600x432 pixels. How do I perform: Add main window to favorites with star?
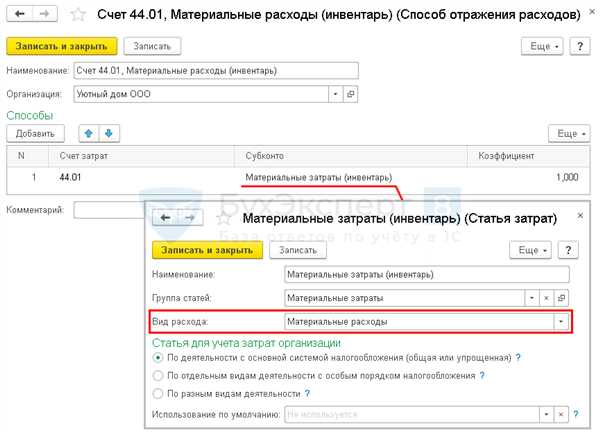[78, 15]
